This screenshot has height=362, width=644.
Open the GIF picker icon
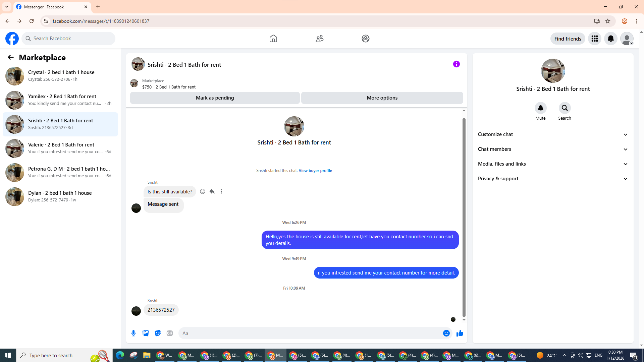(170, 333)
